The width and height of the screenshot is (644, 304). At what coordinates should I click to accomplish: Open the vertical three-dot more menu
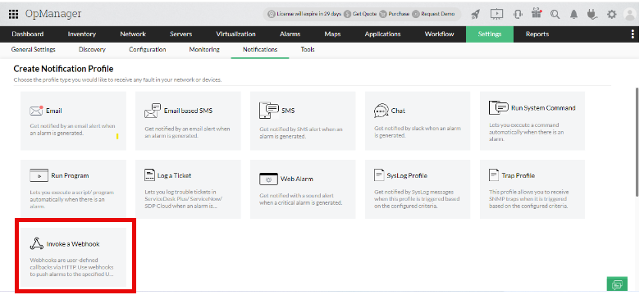tap(633, 34)
